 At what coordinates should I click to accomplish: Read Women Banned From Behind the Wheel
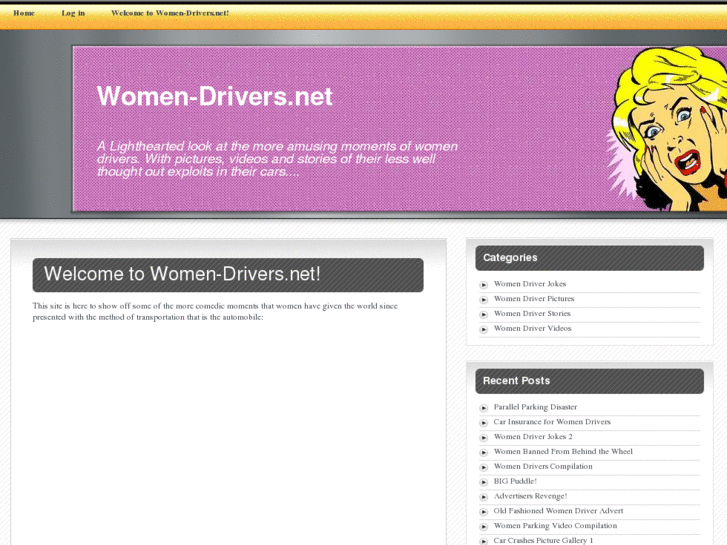point(563,452)
